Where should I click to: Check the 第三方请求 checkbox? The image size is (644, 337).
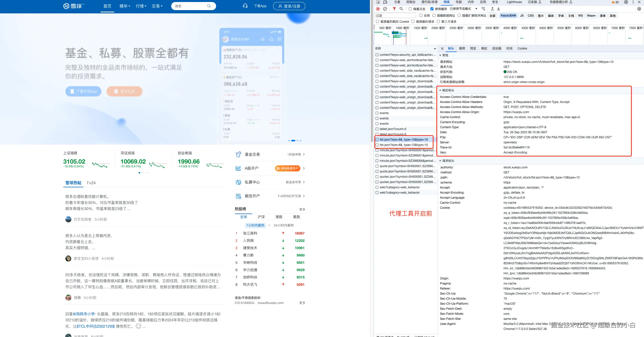pyautogui.click(x=438, y=22)
